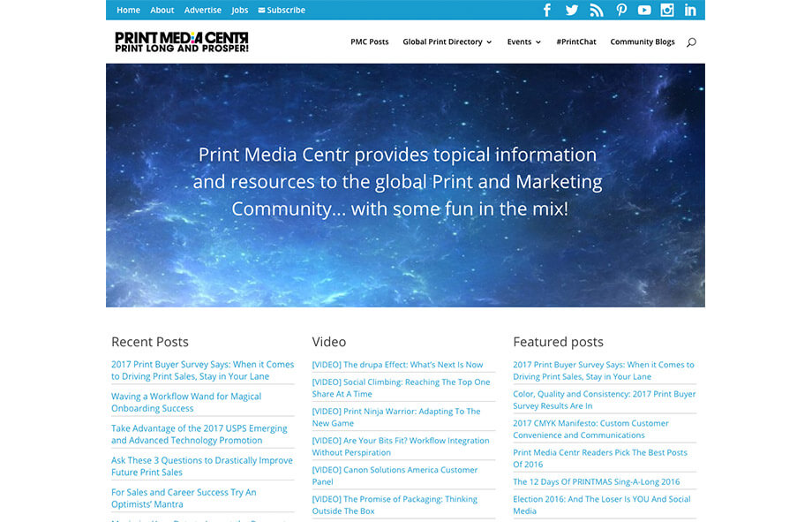Expand the Global Print Directory dropdown
This screenshot has width=812, height=522.
[x=447, y=42]
